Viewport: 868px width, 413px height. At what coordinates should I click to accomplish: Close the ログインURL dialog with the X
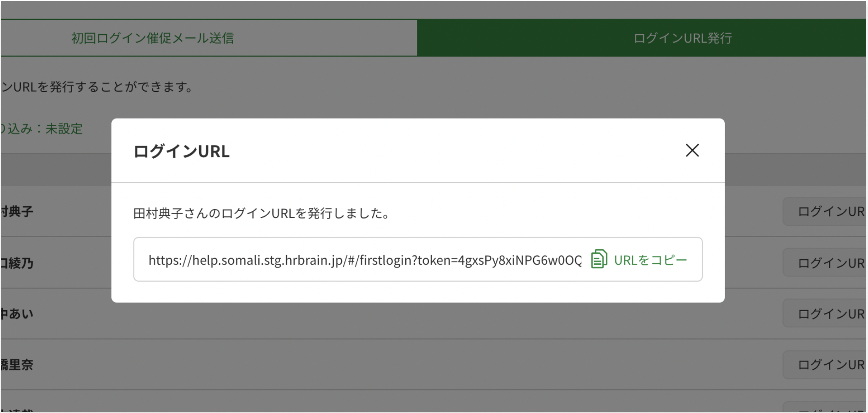(692, 151)
